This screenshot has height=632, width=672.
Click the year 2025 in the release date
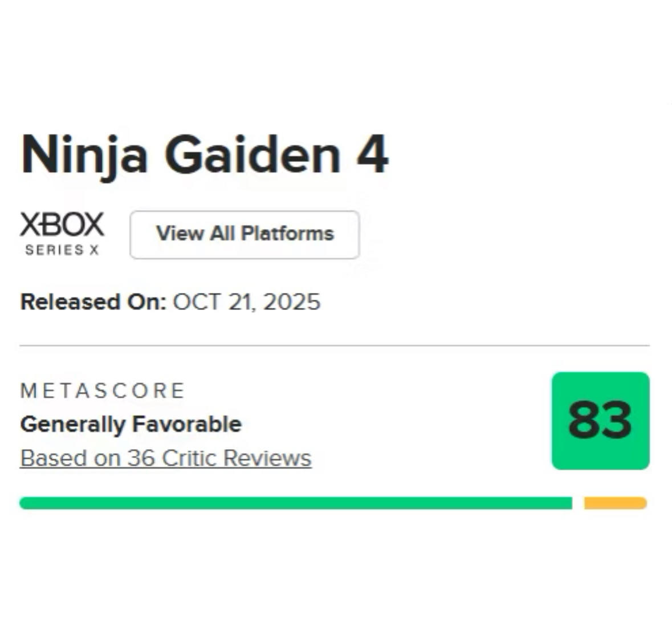(292, 302)
